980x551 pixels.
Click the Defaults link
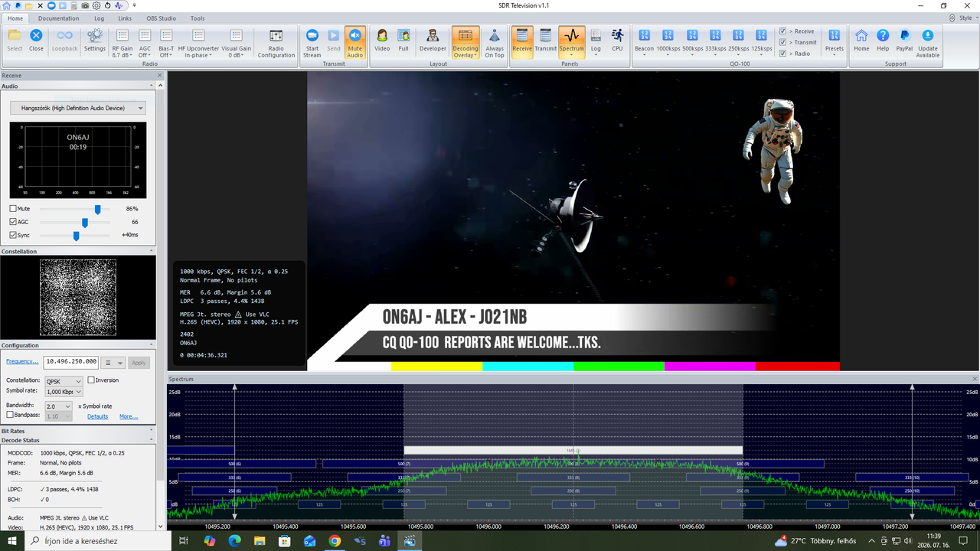(98, 416)
